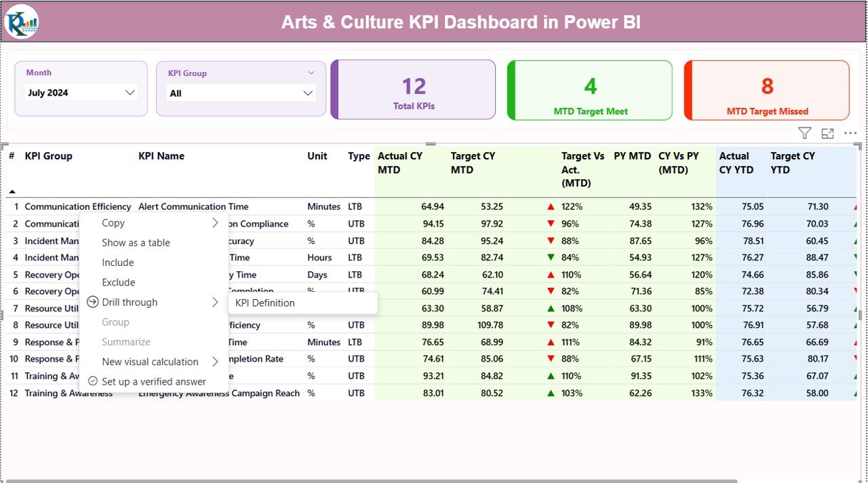The height and width of the screenshot is (483, 868).
Task: Expand the Copy submenu chevron
Action: (215, 223)
